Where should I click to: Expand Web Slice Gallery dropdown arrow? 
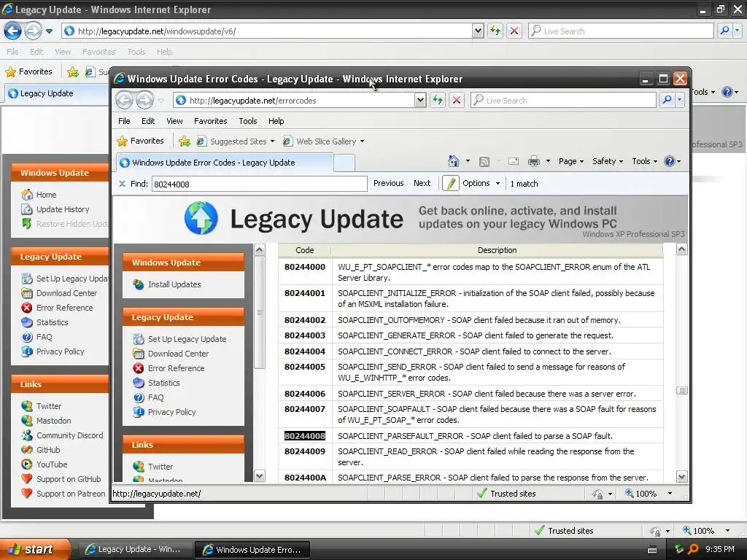[362, 141]
